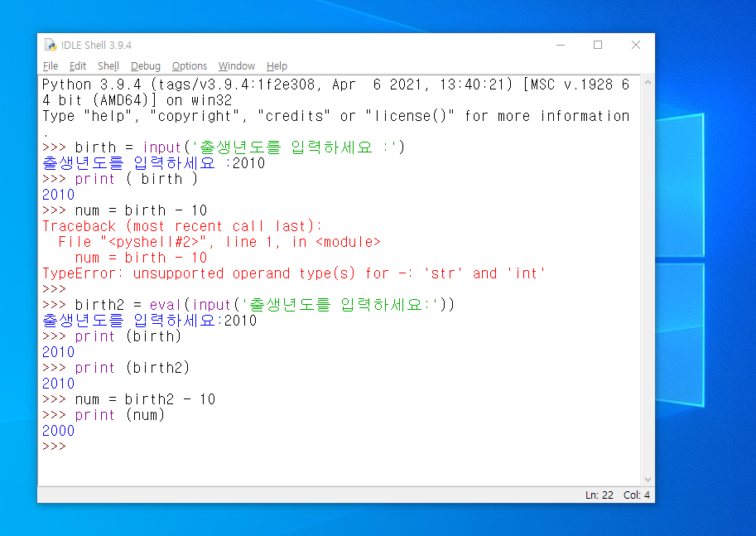756x536 pixels.
Task: Click the first 'birth = input(' line
Action: pyautogui.click(x=224, y=147)
